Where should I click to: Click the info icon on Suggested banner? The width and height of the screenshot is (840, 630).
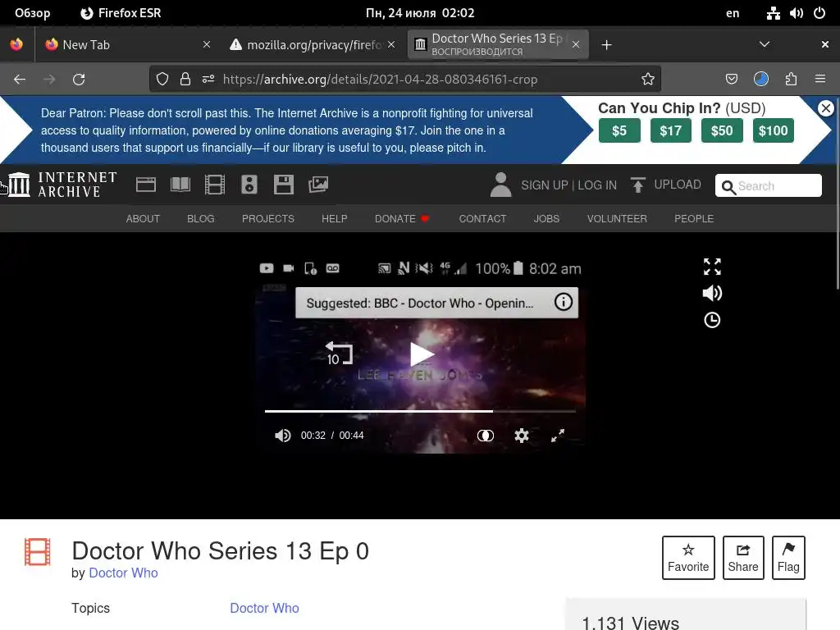pyautogui.click(x=563, y=302)
